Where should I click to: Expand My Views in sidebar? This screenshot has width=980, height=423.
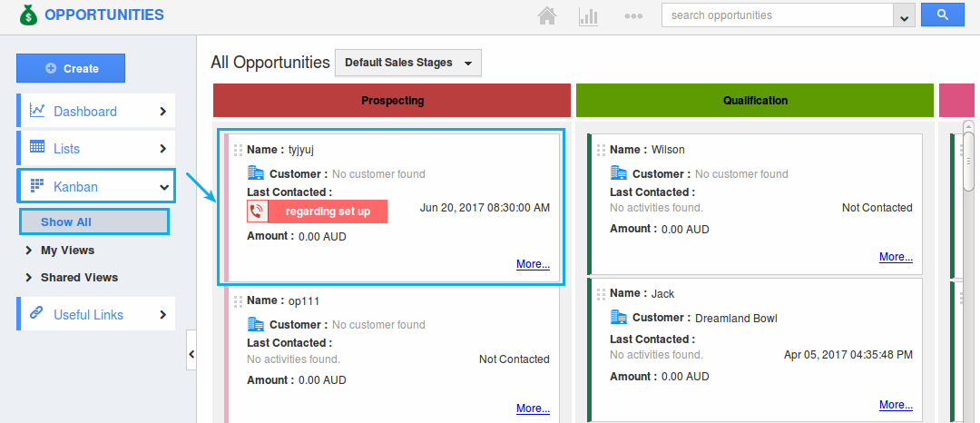66,251
